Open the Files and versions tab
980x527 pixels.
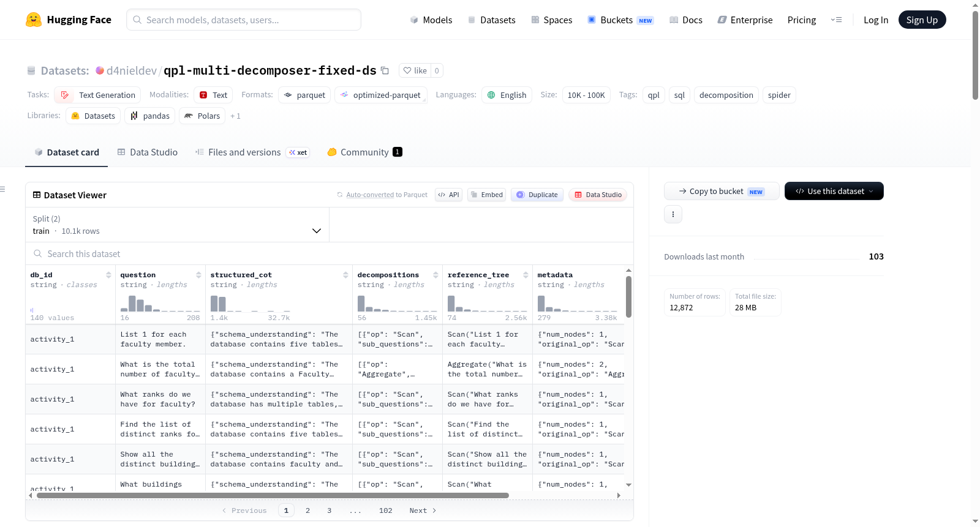252,152
